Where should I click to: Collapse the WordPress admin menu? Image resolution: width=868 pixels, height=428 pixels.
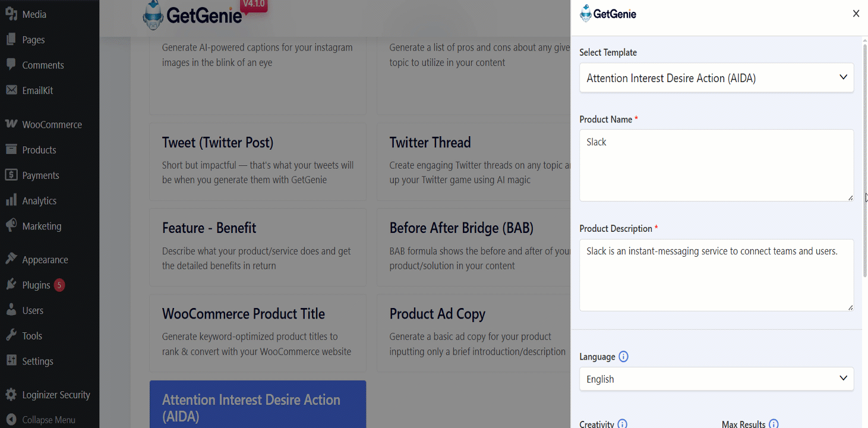40,420
